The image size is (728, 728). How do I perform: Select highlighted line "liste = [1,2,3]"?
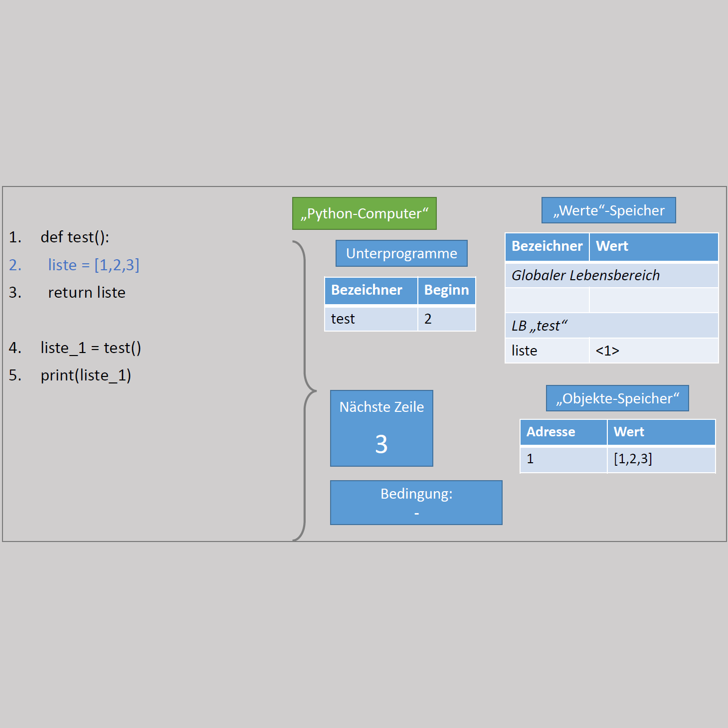pos(93,265)
